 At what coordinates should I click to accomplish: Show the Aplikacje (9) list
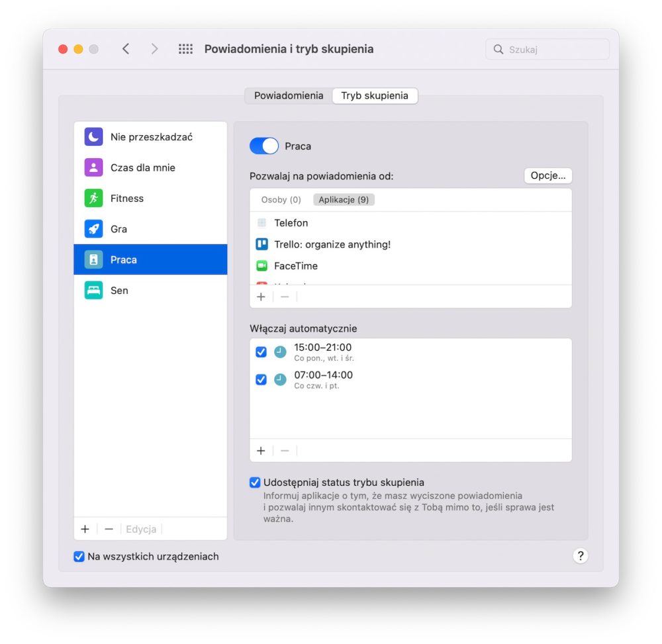[x=344, y=200]
